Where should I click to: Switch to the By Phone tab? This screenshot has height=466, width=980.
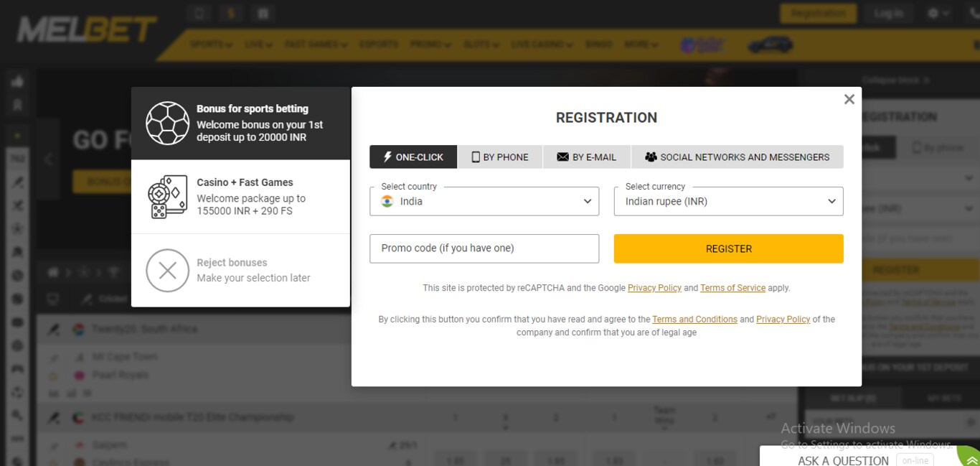(500, 157)
